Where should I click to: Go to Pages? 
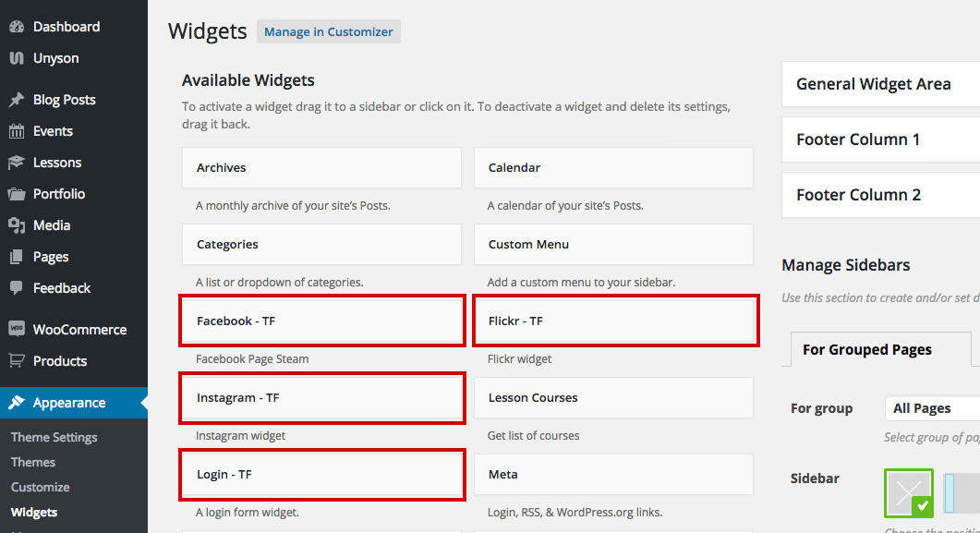pos(51,257)
